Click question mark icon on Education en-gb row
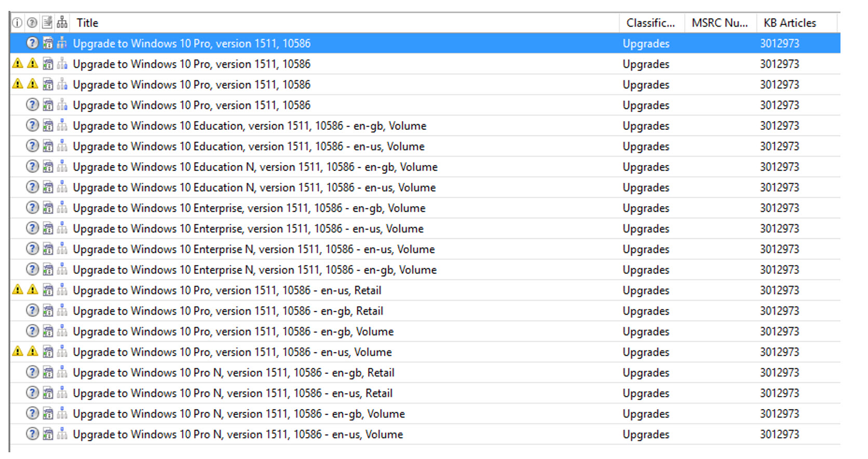The height and width of the screenshot is (459, 868). [x=32, y=126]
